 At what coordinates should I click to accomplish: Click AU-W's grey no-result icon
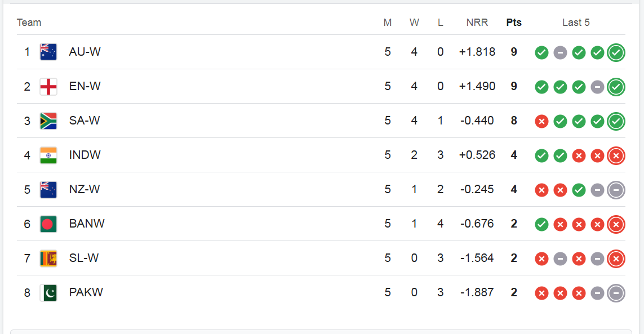560,52
